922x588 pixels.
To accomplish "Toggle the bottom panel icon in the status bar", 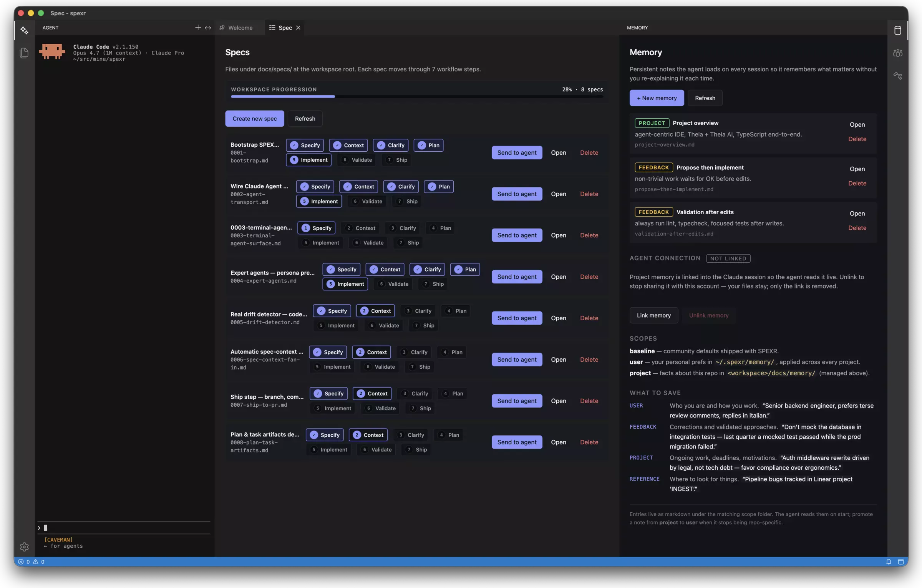I will [900, 561].
